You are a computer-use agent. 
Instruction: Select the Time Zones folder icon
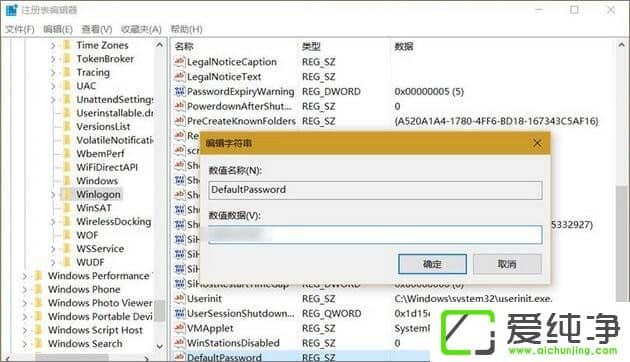pyautogui.click(x=67, y=45)
